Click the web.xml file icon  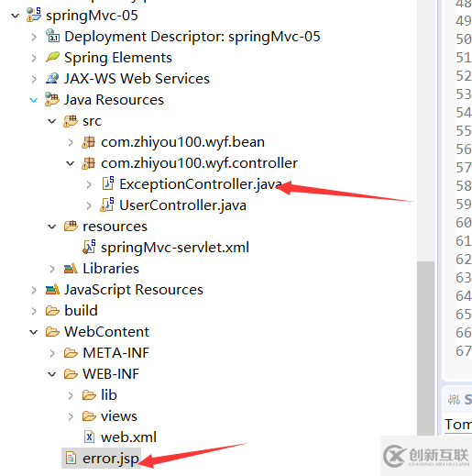tap(89, 437)
